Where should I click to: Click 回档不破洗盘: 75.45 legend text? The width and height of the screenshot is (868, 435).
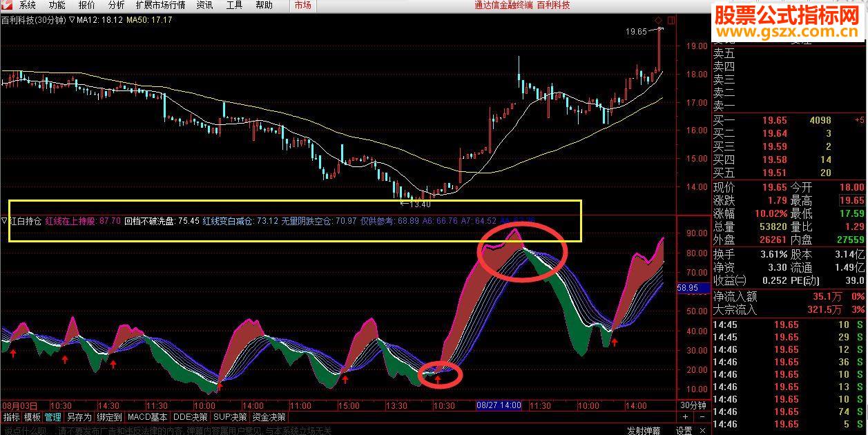(162, 221)
